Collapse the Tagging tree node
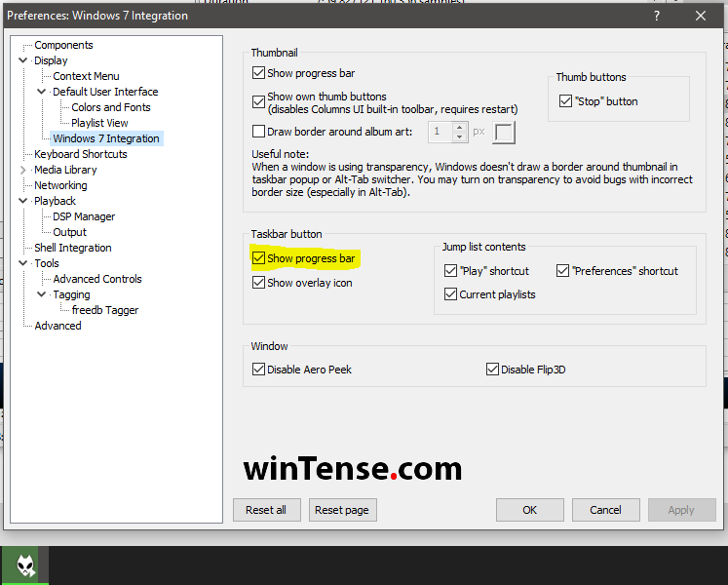 tap(41, 294)
